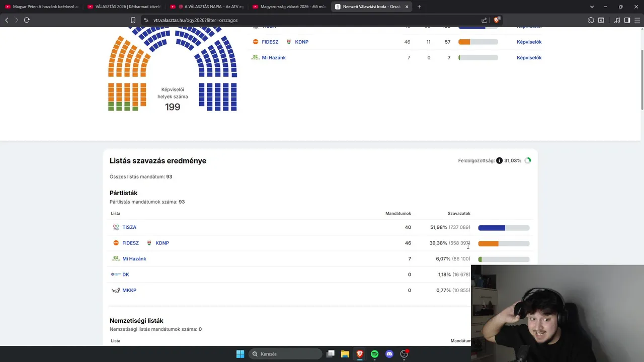Open Discord from the taskbar

[389, 354]
